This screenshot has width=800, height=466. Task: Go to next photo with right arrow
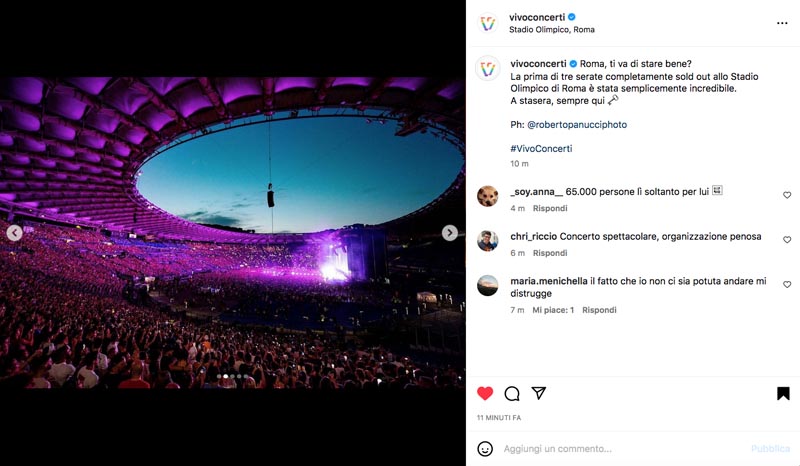point(449,233)
